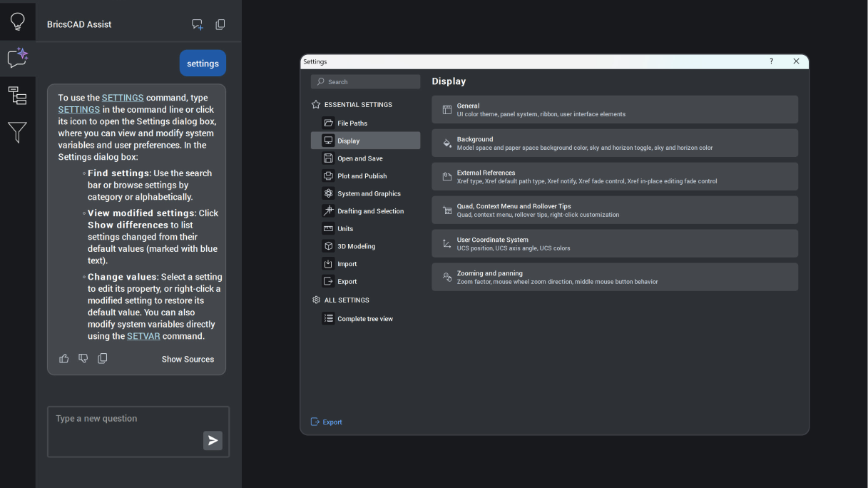Open the lightbulb Tips panel
868x488 pixels.
(x=17, y=21)
